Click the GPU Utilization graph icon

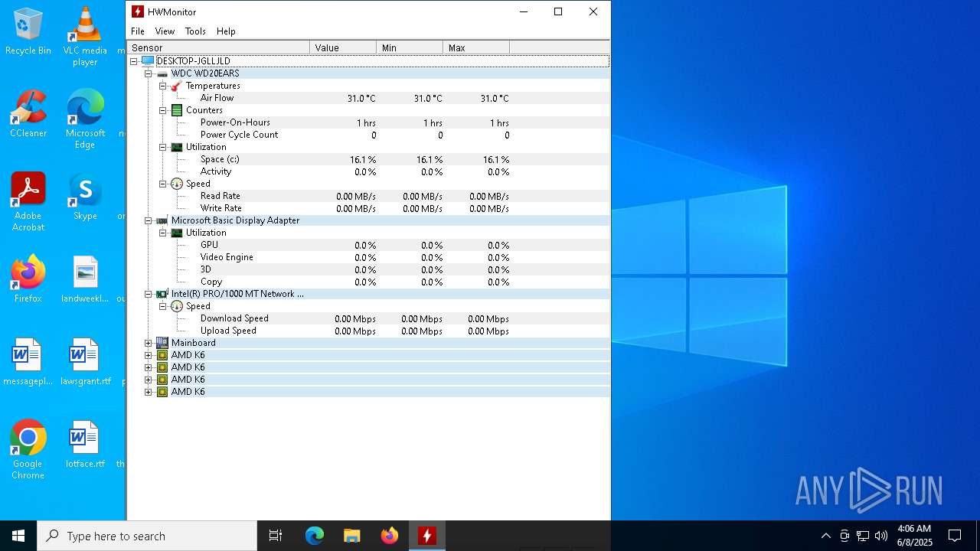(x=177, y=233)
